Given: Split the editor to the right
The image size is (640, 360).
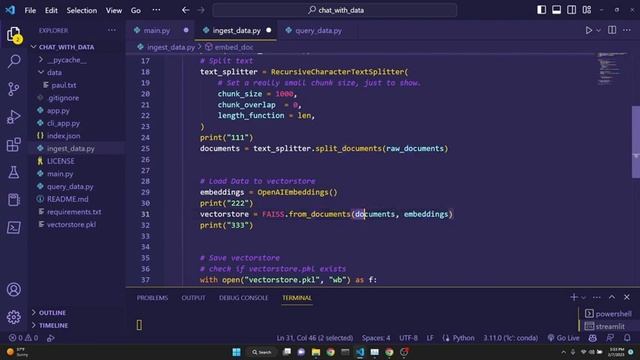Looking at the screenshot, I should pyautogui.click(x=612, y=30).
